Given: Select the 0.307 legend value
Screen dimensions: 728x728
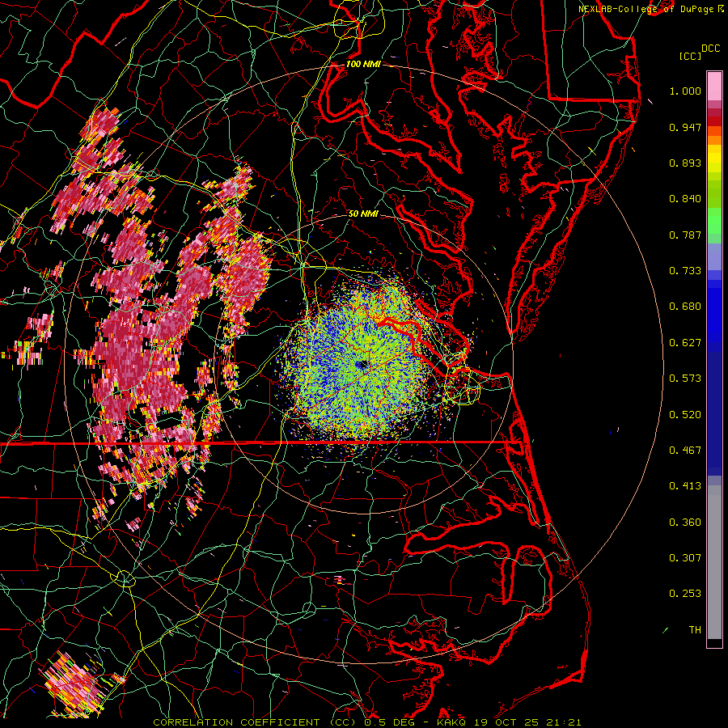Looking at the screenshot, I should pos(685,558).
